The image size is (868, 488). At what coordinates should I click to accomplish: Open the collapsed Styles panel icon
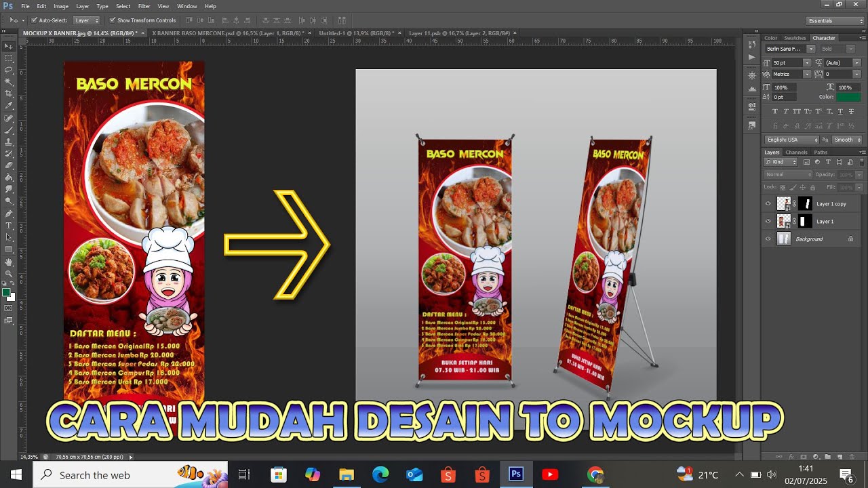point(752,125)
